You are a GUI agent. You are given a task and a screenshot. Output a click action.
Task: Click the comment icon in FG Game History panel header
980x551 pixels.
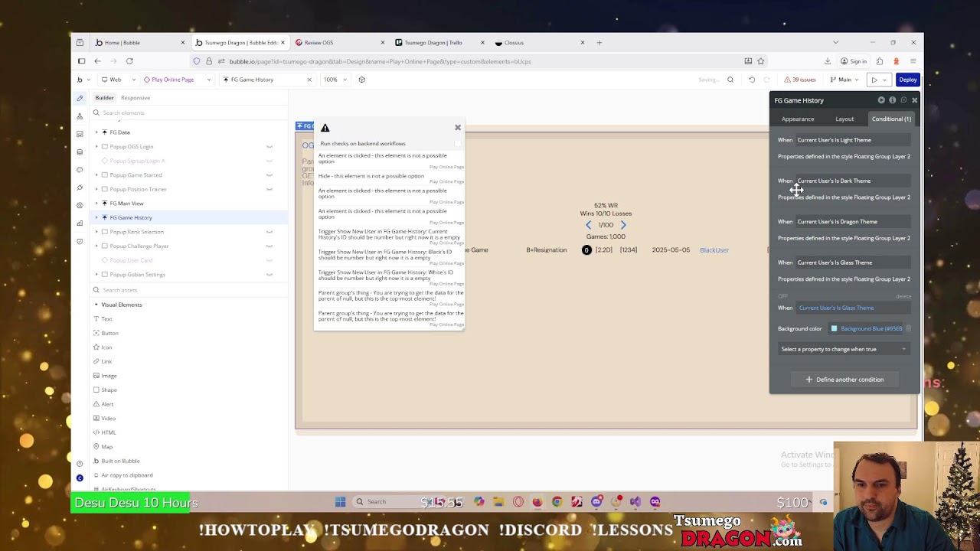(903, 100)
